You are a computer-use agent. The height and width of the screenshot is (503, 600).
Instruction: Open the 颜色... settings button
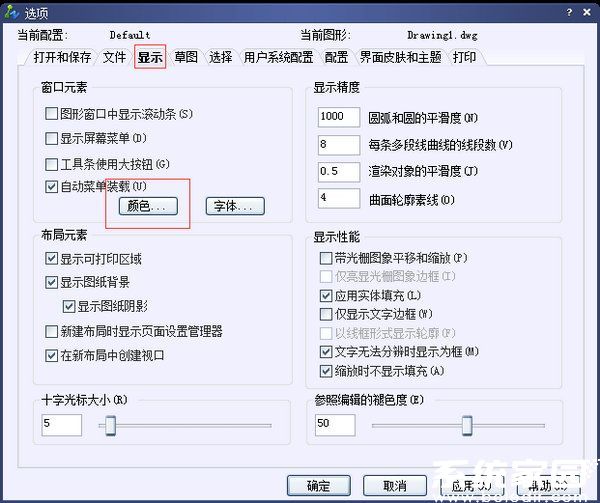148,206
